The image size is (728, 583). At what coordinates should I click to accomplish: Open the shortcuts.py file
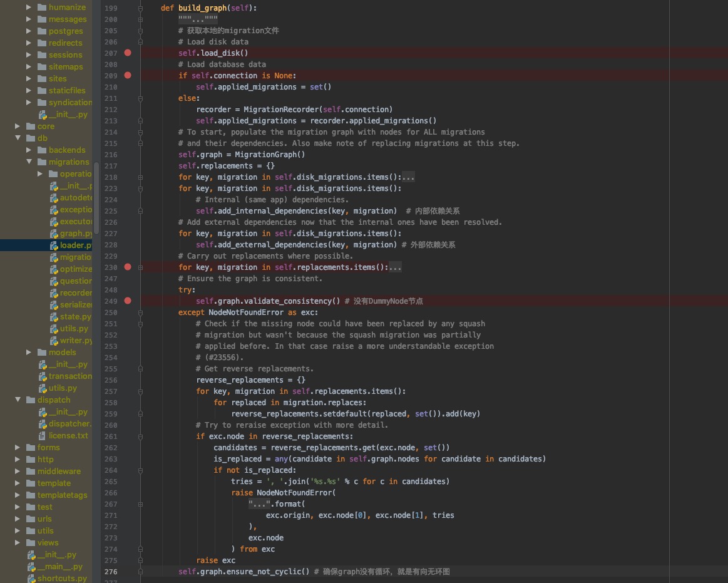click(x=62, y=579)
